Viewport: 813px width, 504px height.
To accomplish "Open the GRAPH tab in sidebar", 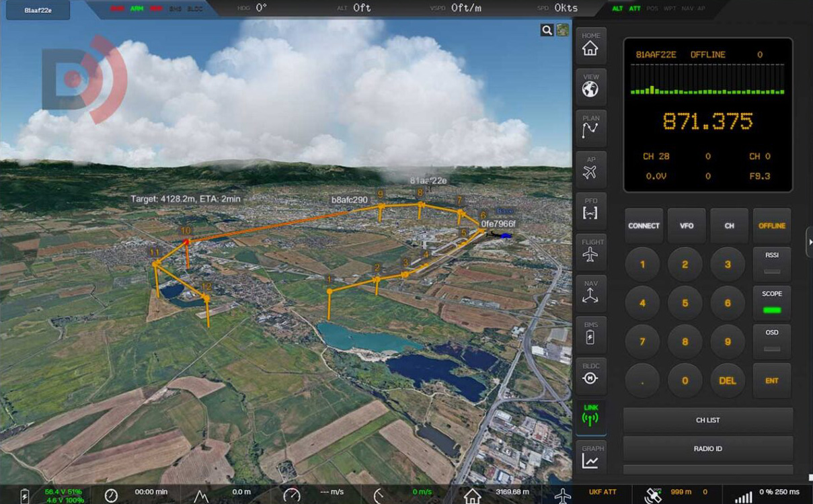I will pyautogui.click(x=590, y=457).
